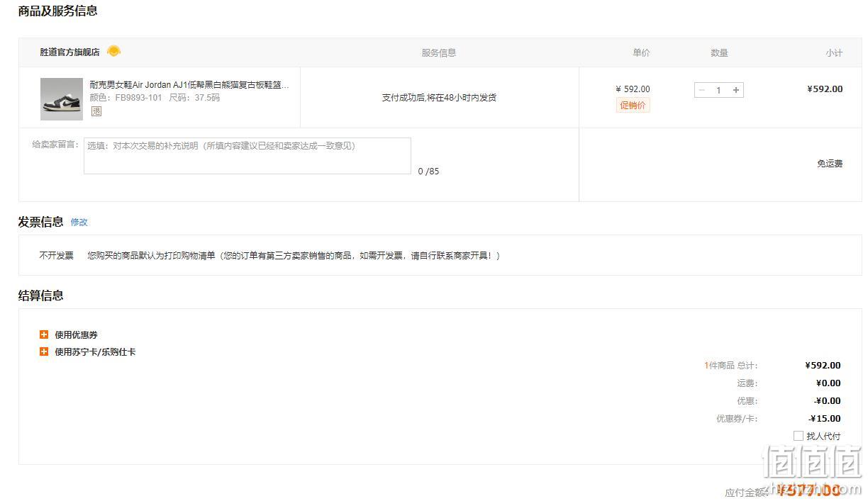Expand the 使用苏宁卡/乐购仕卡 section
Image resolution: width=868 pixels, height=501 pixels.
[44, 351]
